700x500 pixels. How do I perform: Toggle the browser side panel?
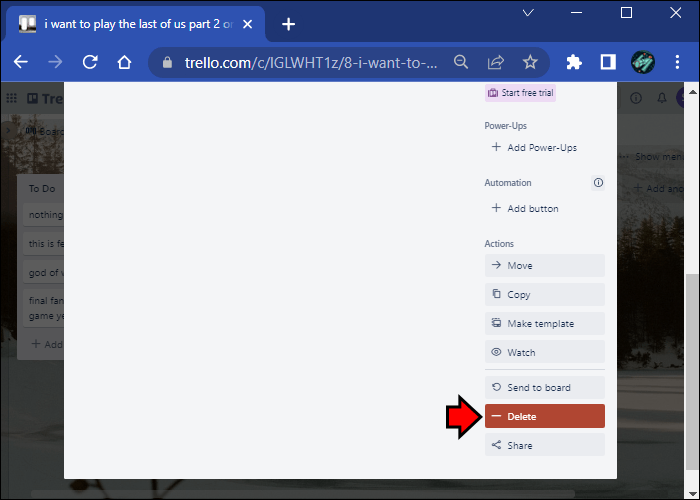coord(608,62)
